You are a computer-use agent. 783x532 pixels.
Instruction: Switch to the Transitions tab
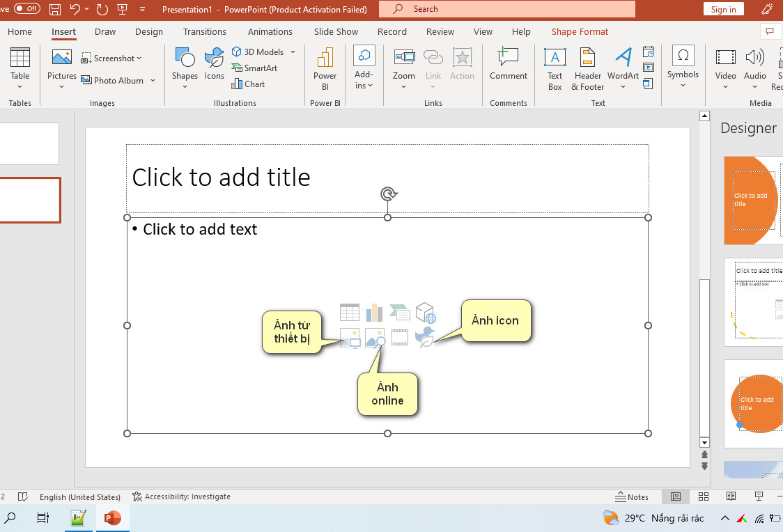205,31
